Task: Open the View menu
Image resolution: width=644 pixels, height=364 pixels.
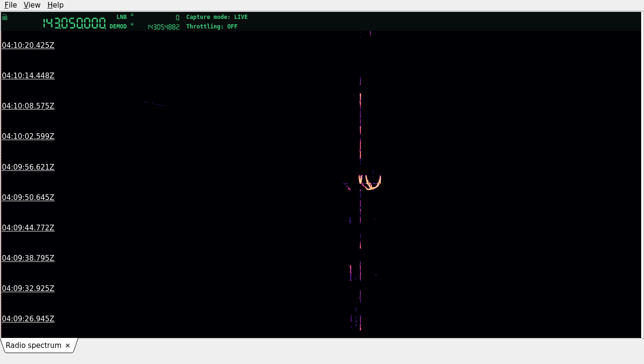Action: pyautogui.click(x=32, y=5)
